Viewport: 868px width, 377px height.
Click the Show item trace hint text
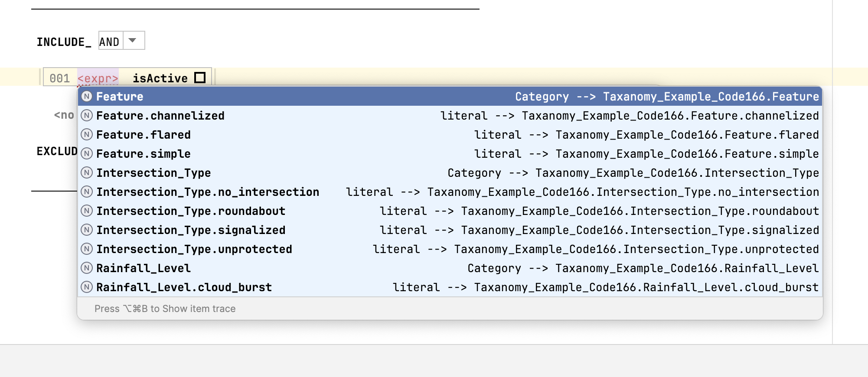(165, 309)
